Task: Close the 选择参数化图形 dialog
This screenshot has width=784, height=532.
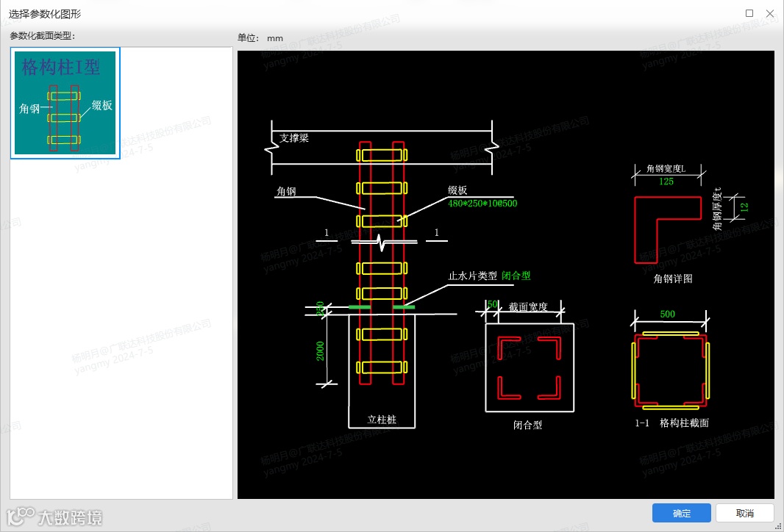Action: pos(770,13)
